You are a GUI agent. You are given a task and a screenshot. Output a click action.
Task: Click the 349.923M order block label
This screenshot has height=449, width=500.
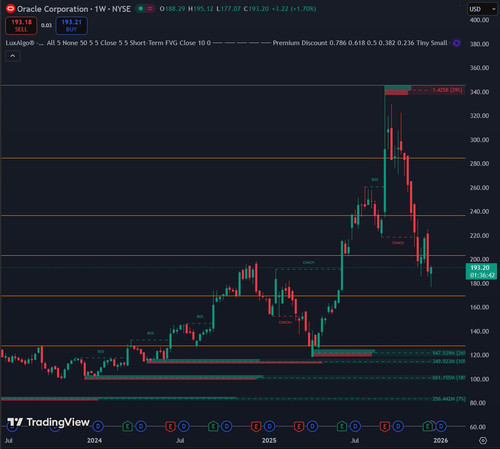coord(449,361)
